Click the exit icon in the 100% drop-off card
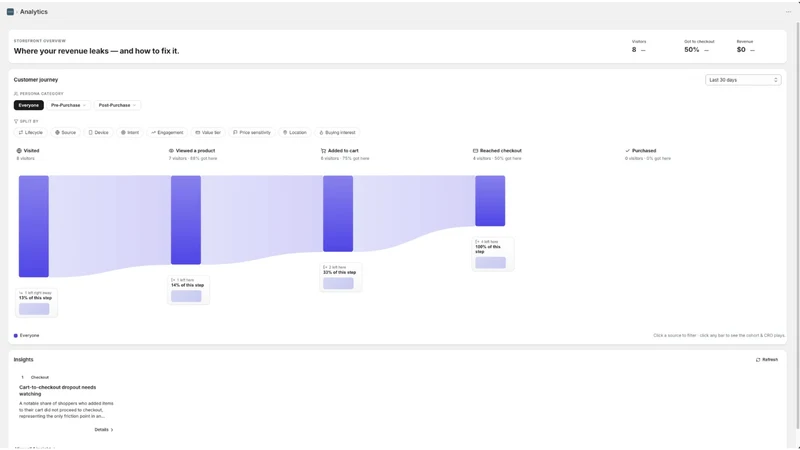Screen dimensions: 800x450 pyautogui.click(x=477, y=242)
